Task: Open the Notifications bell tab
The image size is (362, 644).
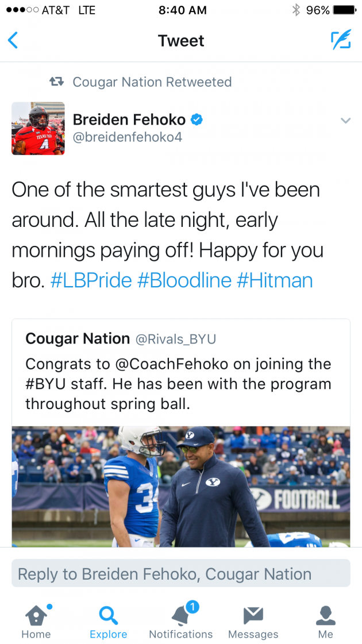Action: 181,622
